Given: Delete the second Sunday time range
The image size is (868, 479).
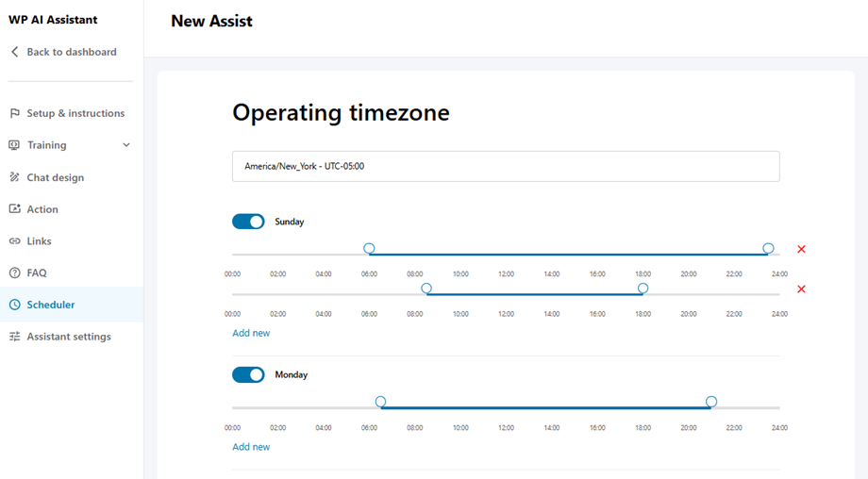Looking at the screenshot, I should point(801,289).
